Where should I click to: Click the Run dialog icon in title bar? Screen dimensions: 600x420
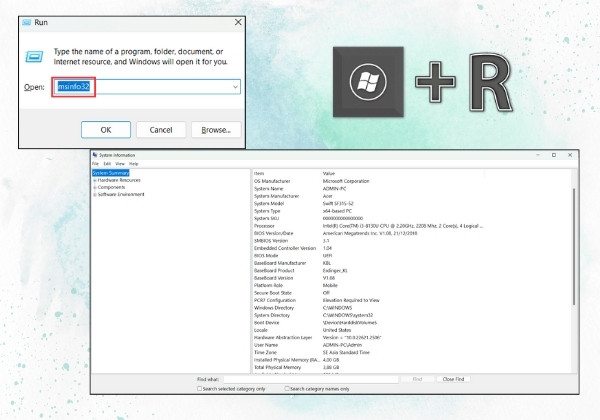pyautogui.click(x=26, y=23)
